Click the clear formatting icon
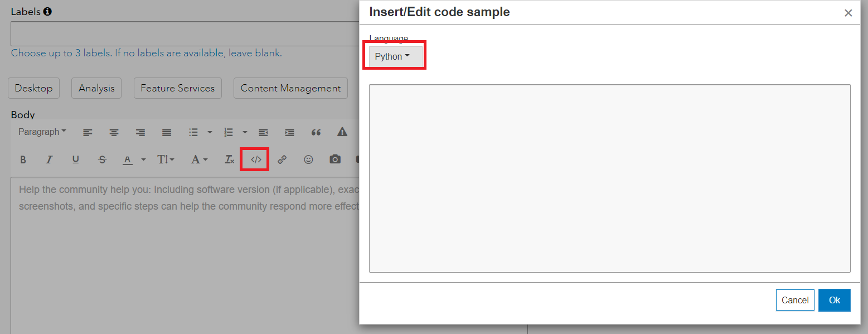868x334 pixels. tap(229, 159)
